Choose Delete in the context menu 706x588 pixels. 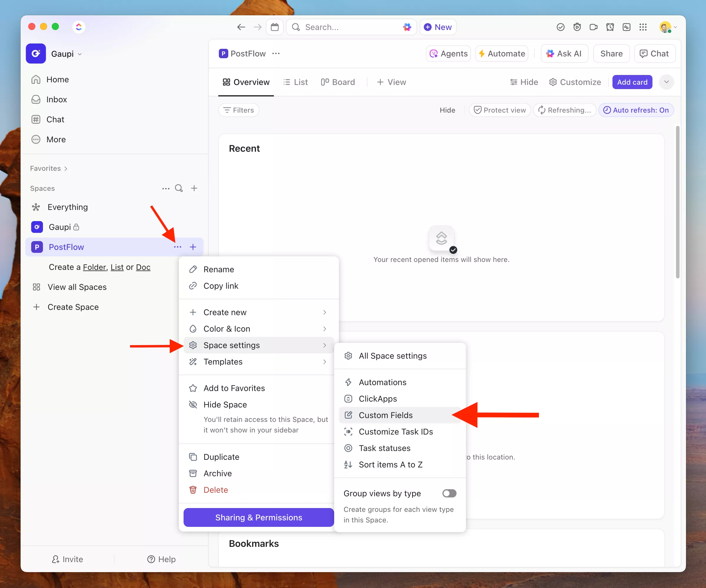coord(259,490)
